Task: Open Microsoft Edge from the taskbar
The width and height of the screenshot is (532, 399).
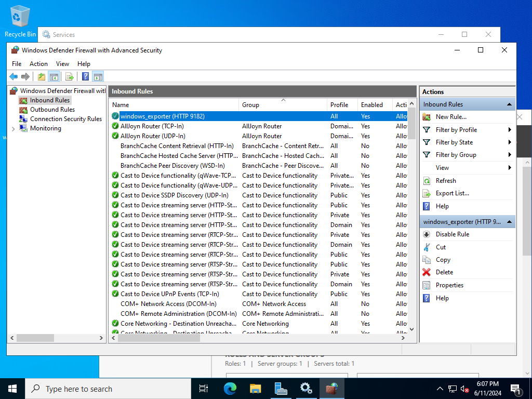Action: tap(230, 388)
